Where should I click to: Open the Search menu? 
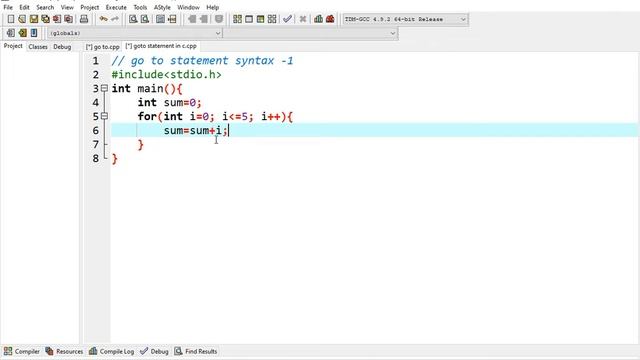pos(45,7)
